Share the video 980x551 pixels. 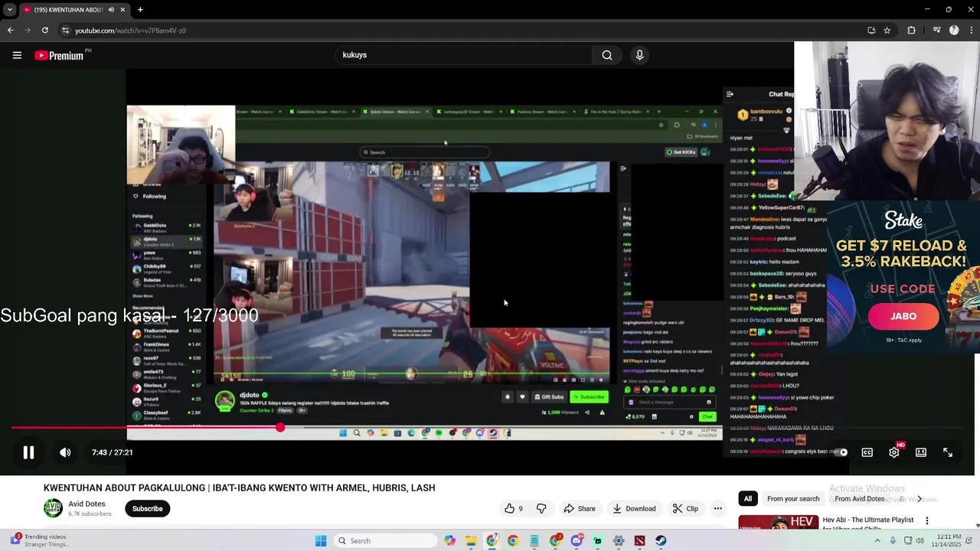579,508
